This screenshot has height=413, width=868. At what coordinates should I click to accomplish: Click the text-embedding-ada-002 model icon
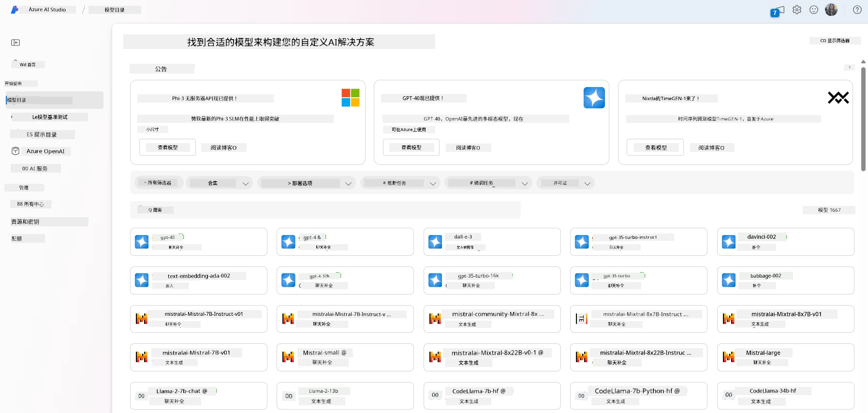click(x=142, y=280)
